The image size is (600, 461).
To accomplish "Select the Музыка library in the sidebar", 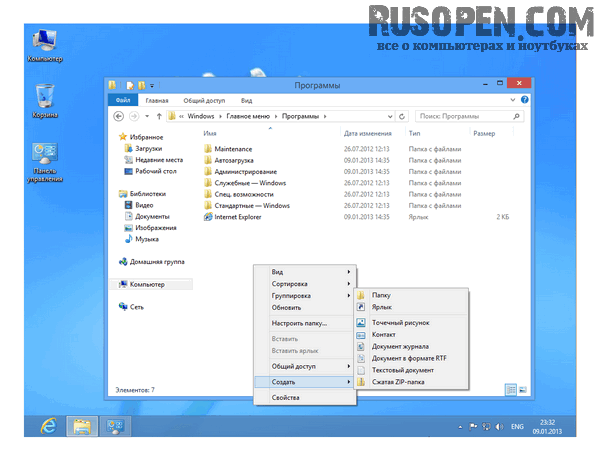I will point(147,239).
